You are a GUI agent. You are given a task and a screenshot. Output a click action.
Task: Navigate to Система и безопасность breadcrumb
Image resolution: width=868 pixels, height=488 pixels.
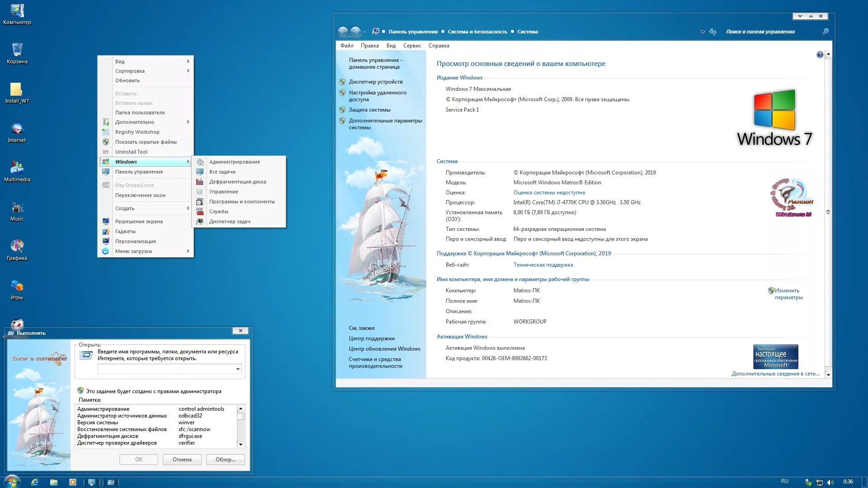tap(477, 32)
